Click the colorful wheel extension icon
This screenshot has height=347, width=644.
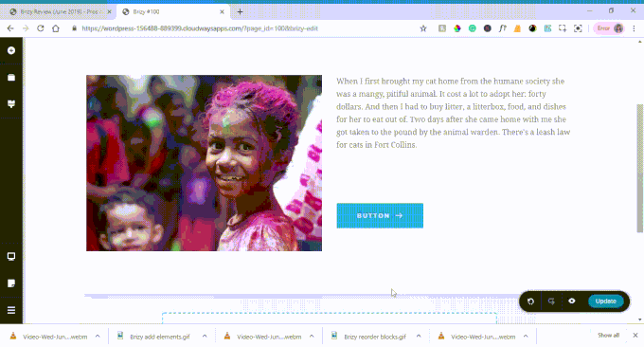[x=457, y=28]
